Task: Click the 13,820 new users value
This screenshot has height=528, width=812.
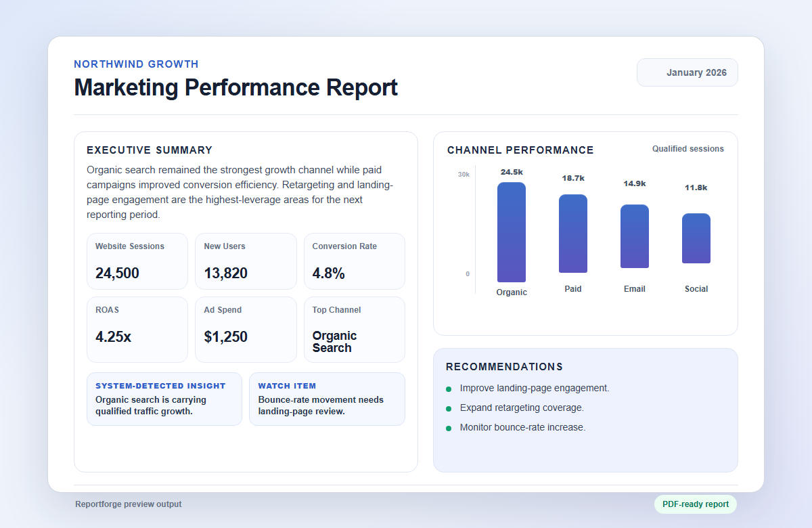Action: [x=225, y=273]
